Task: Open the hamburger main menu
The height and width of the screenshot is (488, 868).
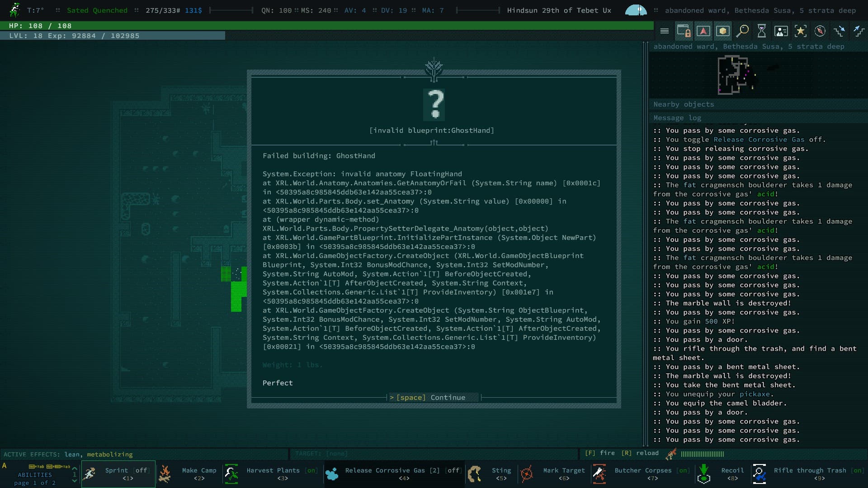Action: [664, 31]
